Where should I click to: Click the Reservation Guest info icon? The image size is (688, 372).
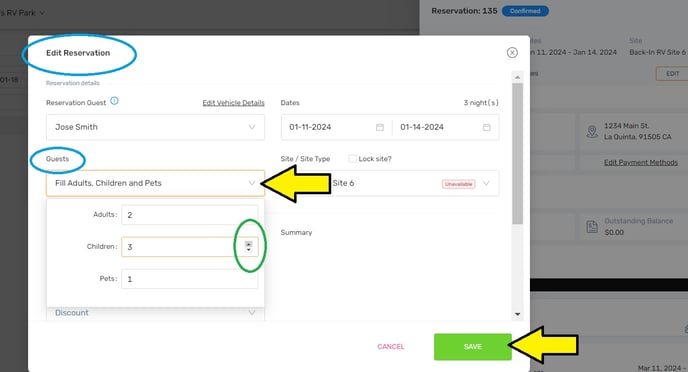coord(114,101)
